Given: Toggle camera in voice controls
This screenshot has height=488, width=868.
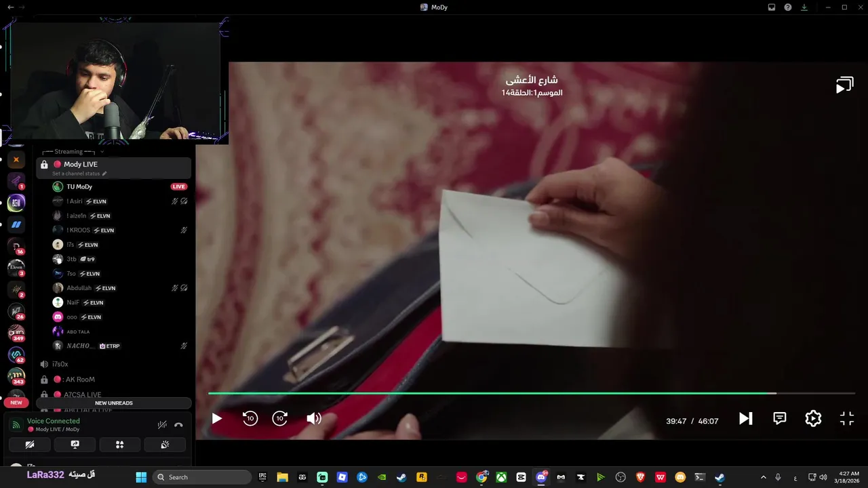Looking at the screenshot, I should [30, 445].
